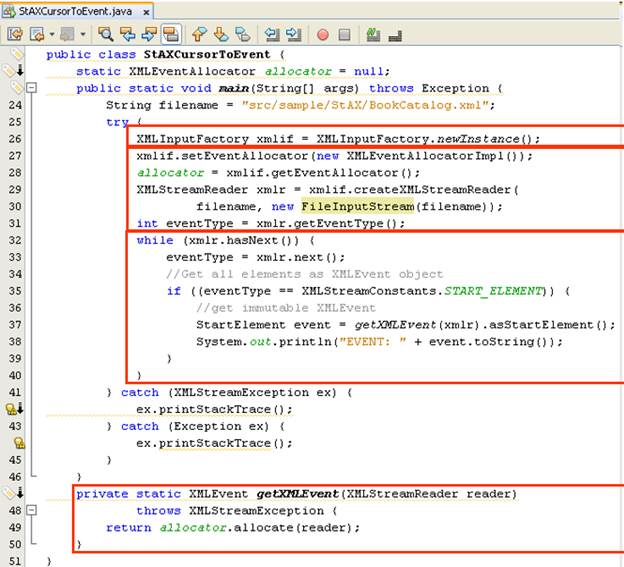Click gutter annotation beside static allocator line
Screen dimensions: 624x567
point(14,71)
